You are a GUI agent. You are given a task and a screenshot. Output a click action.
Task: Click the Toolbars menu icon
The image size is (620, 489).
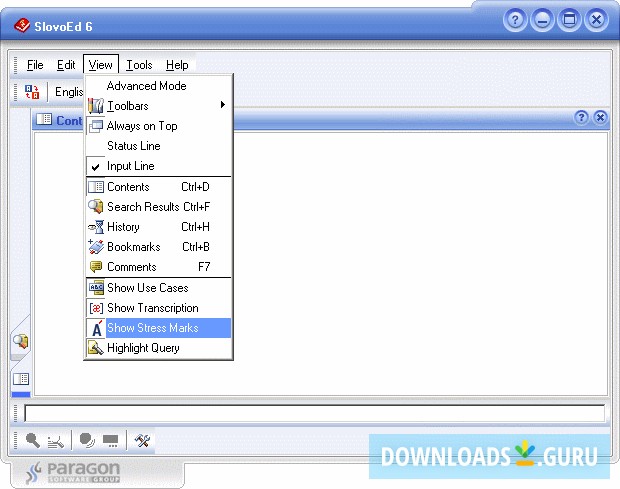pos(96,106)
